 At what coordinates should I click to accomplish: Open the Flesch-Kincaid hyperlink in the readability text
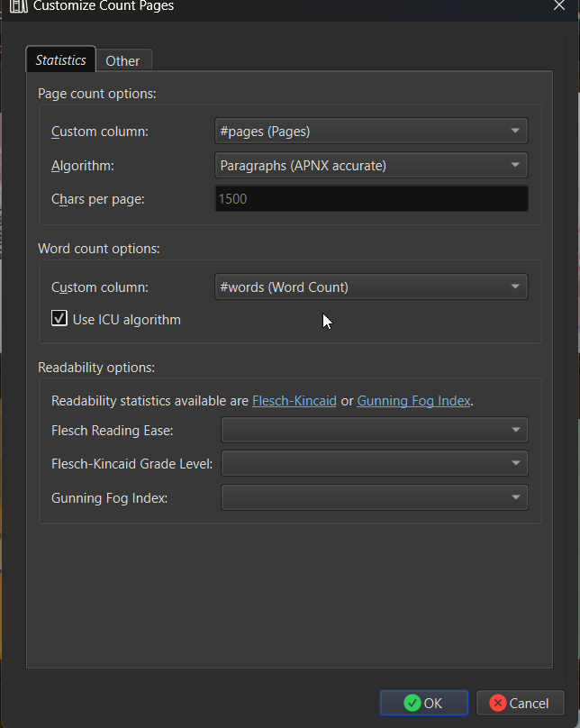pos(294,401)
